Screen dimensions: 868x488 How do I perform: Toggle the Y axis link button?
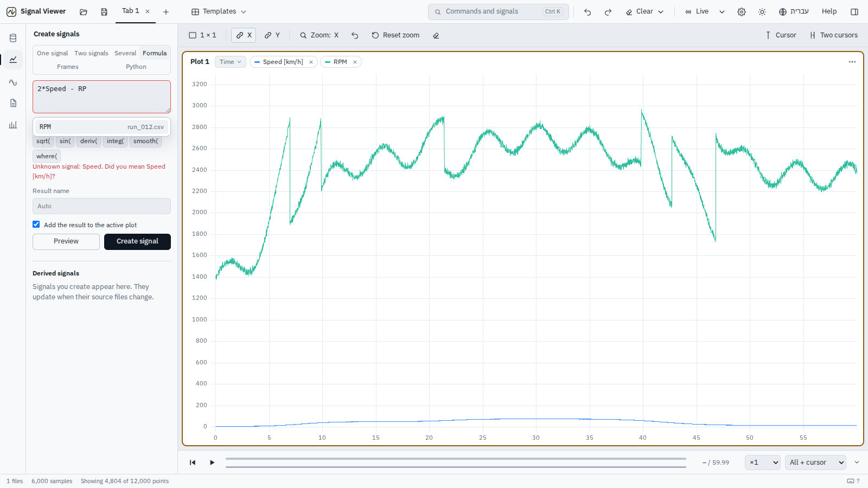point(272,35)
